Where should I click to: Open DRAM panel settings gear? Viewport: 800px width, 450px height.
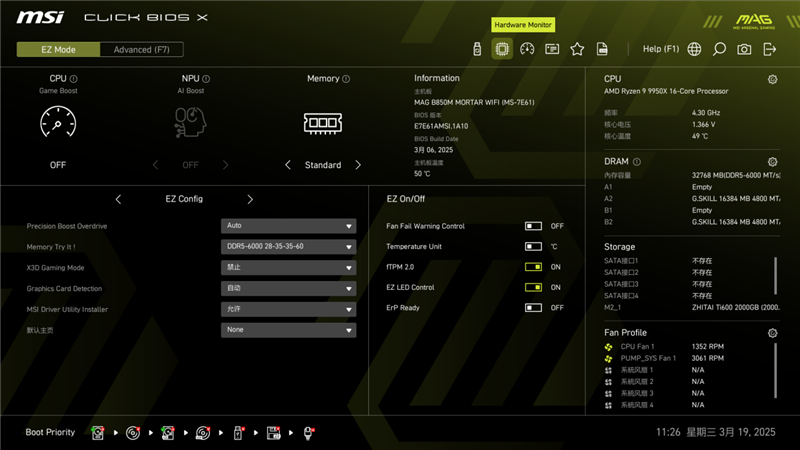(772, 162)
